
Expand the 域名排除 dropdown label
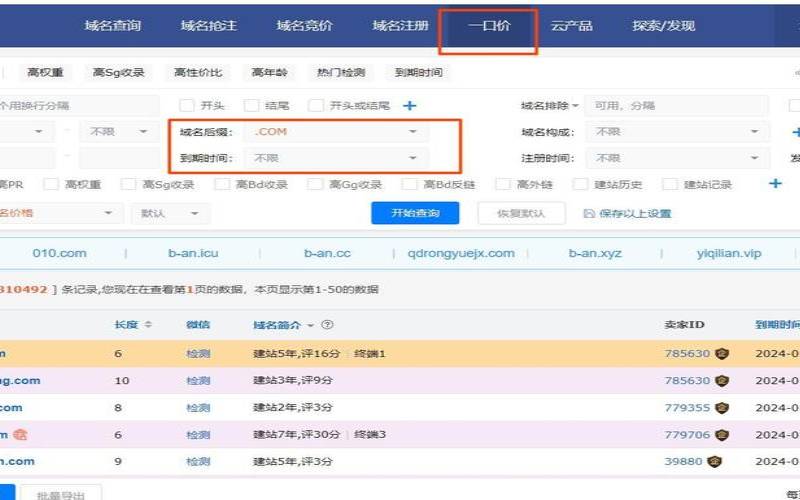coord(549,106)
